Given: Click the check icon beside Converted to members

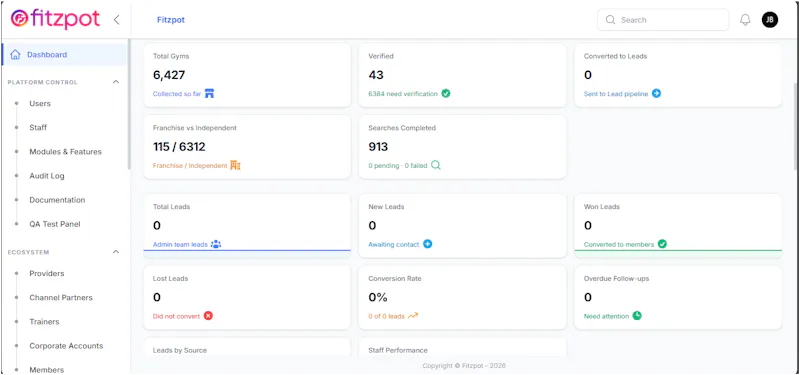Looking at the screenshot, I should pyautogui.click(x=662, y=244).
